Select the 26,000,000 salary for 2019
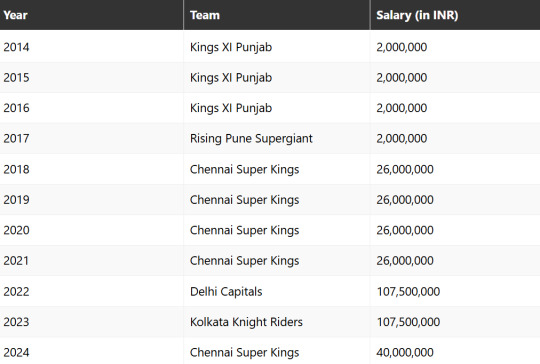 (x=405, y=200)
